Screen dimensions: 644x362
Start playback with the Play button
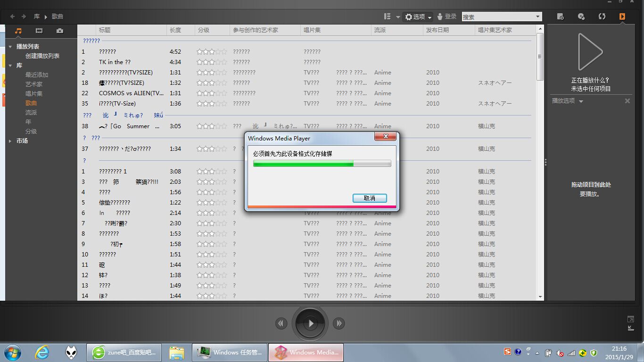pyautogui.click(x=310, y=323)
